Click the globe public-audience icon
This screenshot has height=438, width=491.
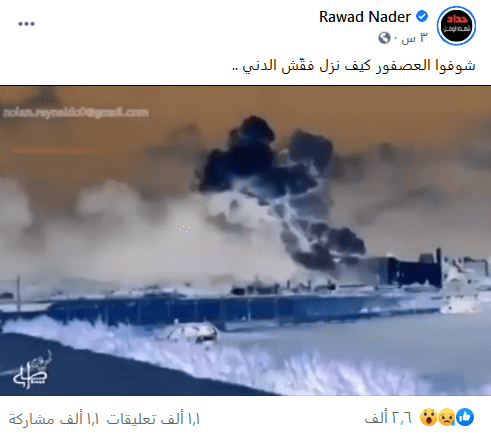[384, 38]
